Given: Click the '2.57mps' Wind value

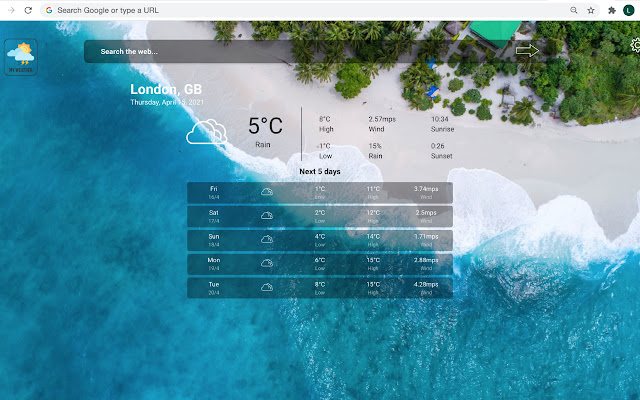Looking at the screenshot, I should coord(382,119).
